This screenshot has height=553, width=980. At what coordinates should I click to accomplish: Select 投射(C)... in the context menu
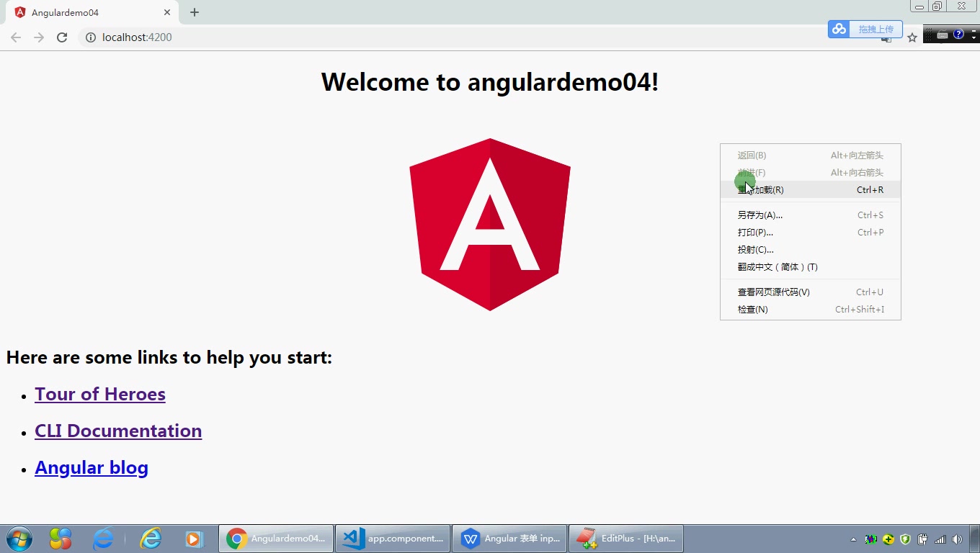click(811, 250)
